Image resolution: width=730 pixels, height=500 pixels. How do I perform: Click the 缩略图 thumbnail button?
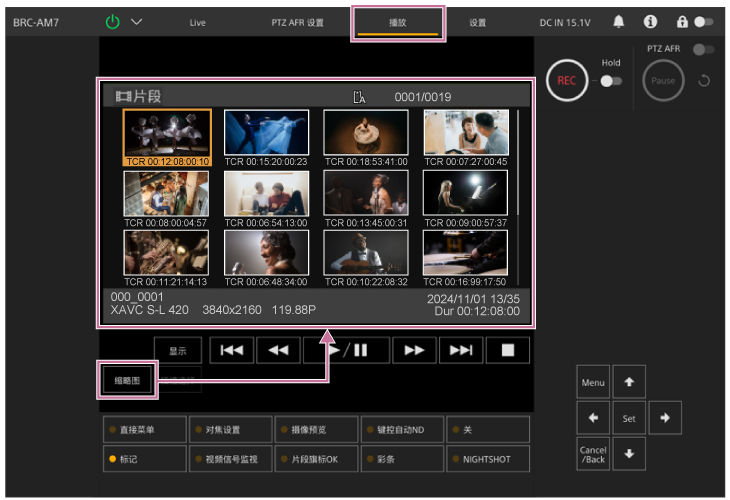point(126,380)
